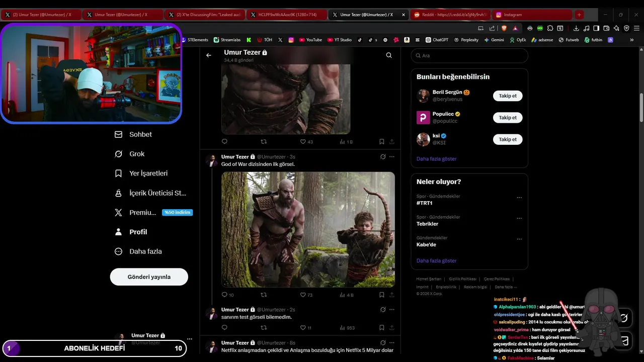The width and height of the screenshot is (644, 362).
Task: Open more options on the 2s tweet
Action: coord(392,310)
